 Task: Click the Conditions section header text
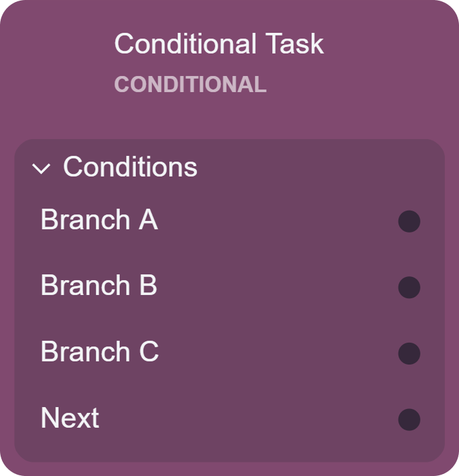130,167
